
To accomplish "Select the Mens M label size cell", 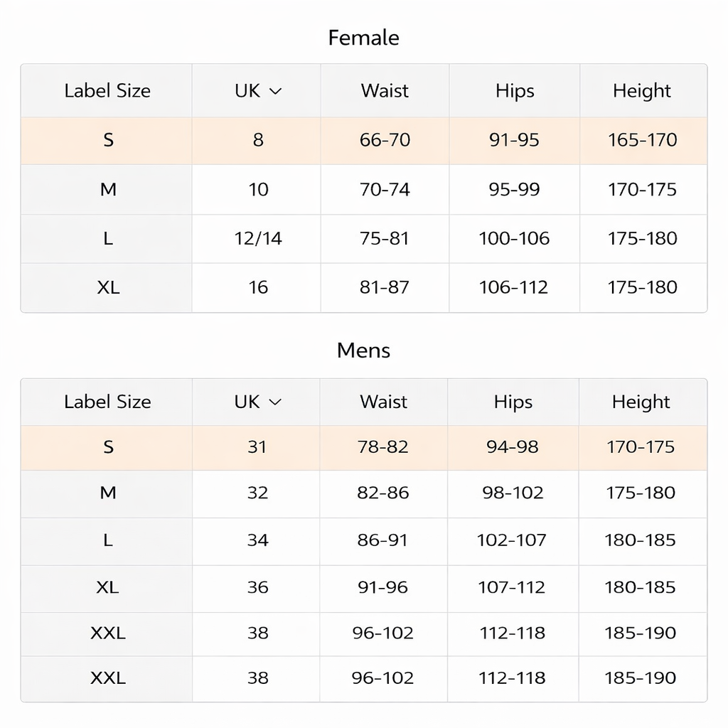I will 107,493.
